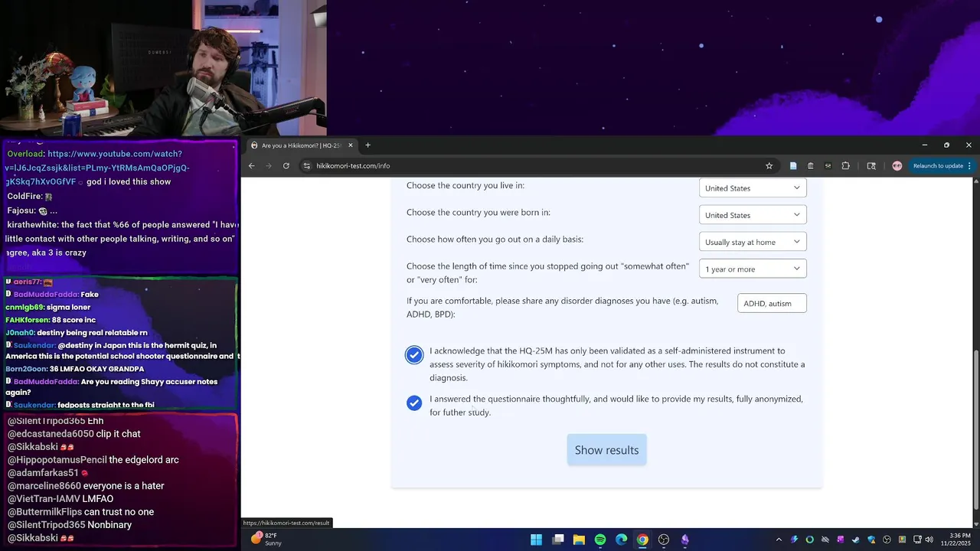Click @ButtermilkFlips' 'can trust no one' comment
This screenshot has height=551, width=980.
(80, 512)
